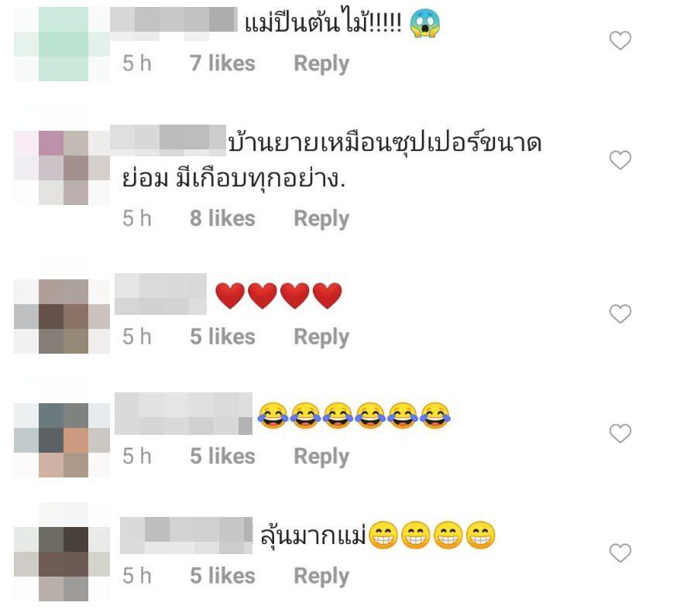Reply to the comment with 7 likes

click(321, 64)
